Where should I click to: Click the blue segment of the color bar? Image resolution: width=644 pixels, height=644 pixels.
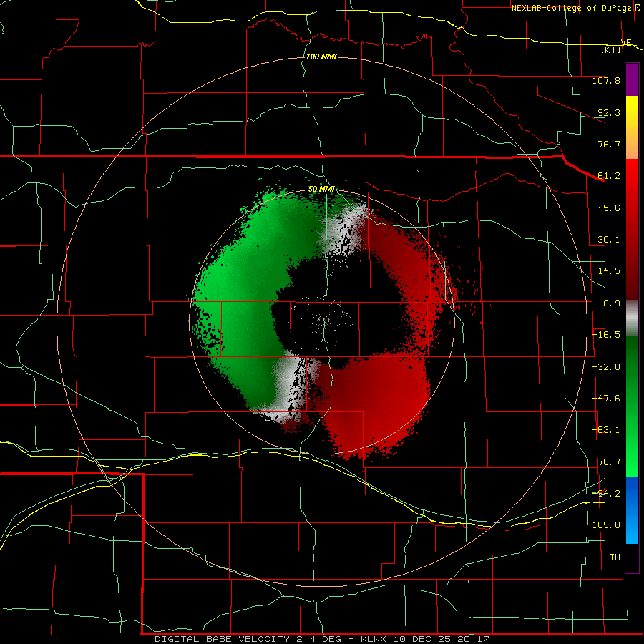632,510
